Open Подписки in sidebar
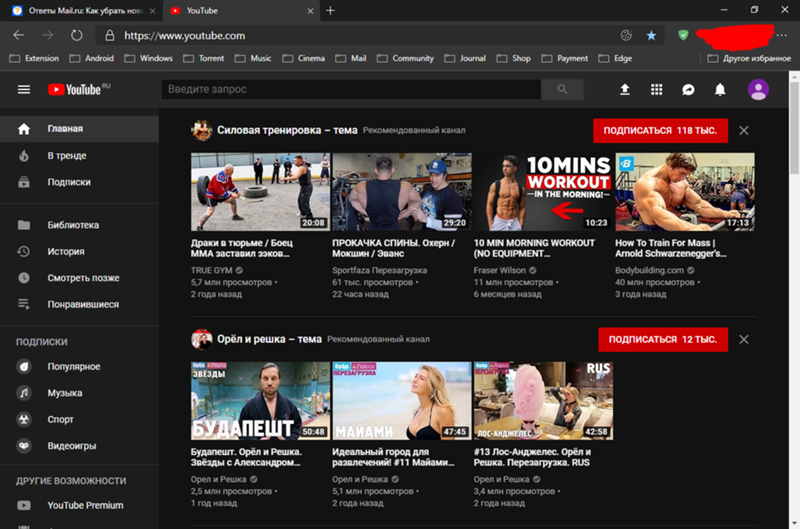 coord(80,182)
